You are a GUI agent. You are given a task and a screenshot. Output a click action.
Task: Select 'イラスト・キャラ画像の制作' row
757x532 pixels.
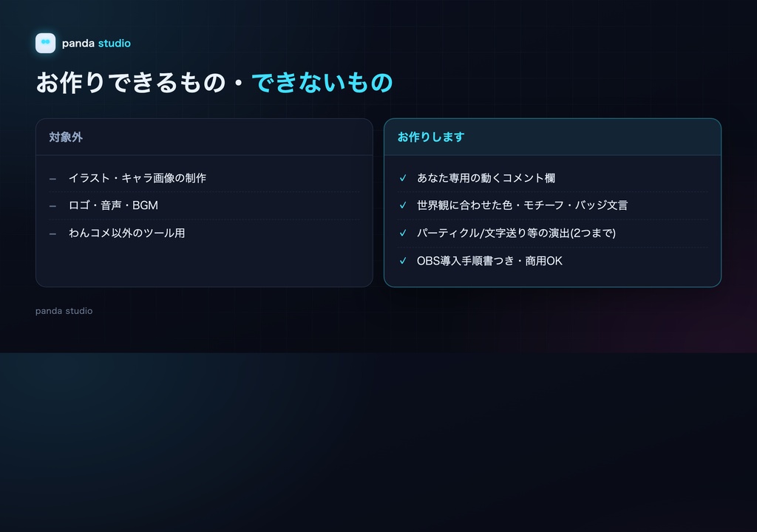click(204, 178)
